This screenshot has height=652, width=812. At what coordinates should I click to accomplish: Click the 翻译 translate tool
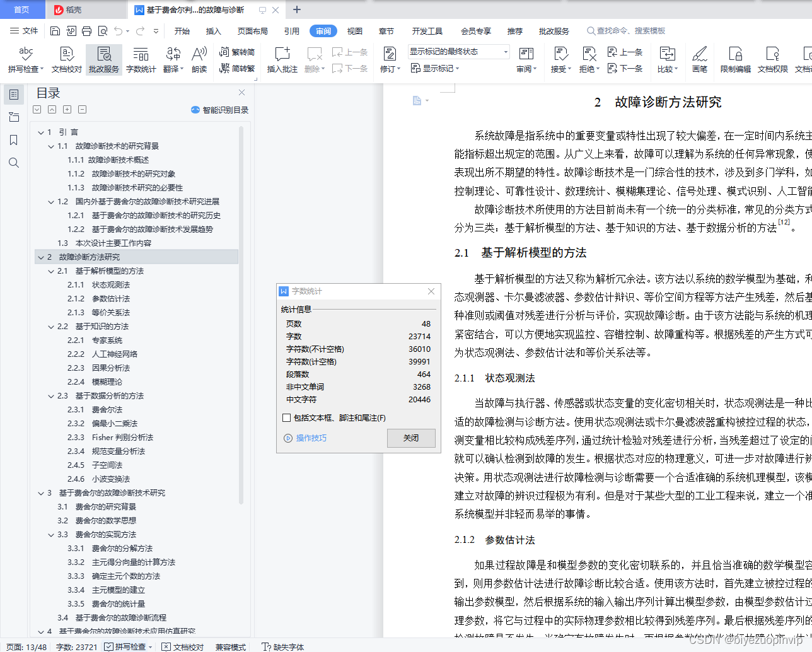(173, 59)
